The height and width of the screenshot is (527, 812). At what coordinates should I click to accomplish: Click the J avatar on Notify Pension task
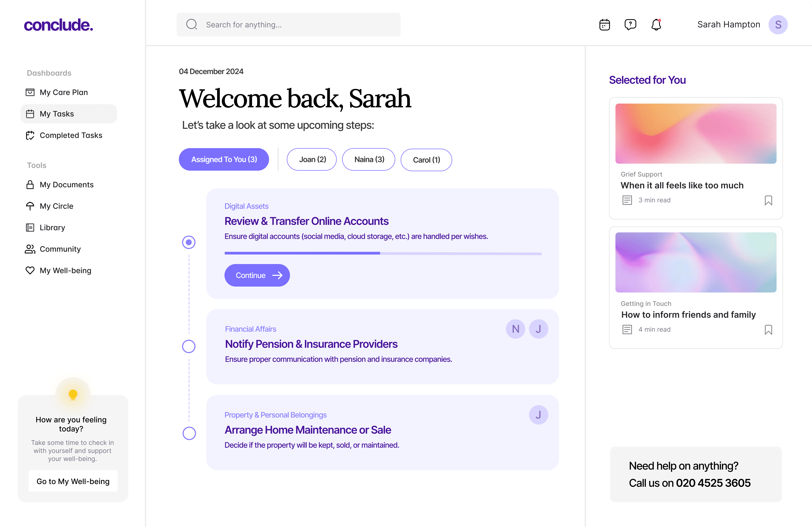click(538, 329)
